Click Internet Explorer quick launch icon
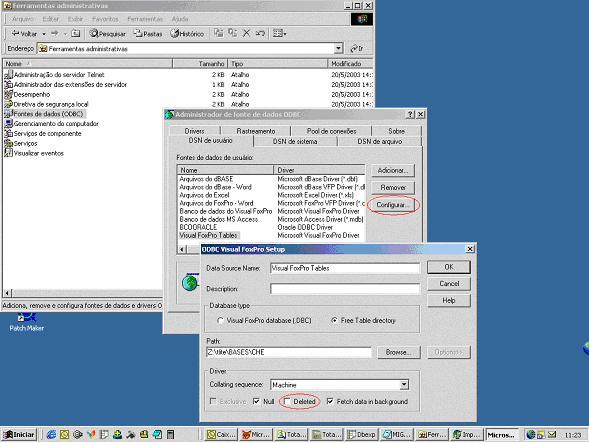Screen dimensions: 589x443 pos(51,435)
